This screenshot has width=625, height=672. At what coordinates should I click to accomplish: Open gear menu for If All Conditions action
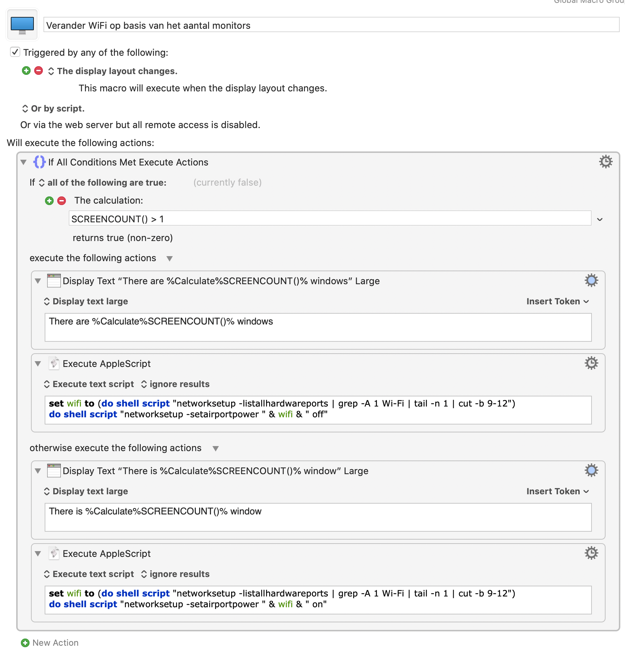(606, 162)
